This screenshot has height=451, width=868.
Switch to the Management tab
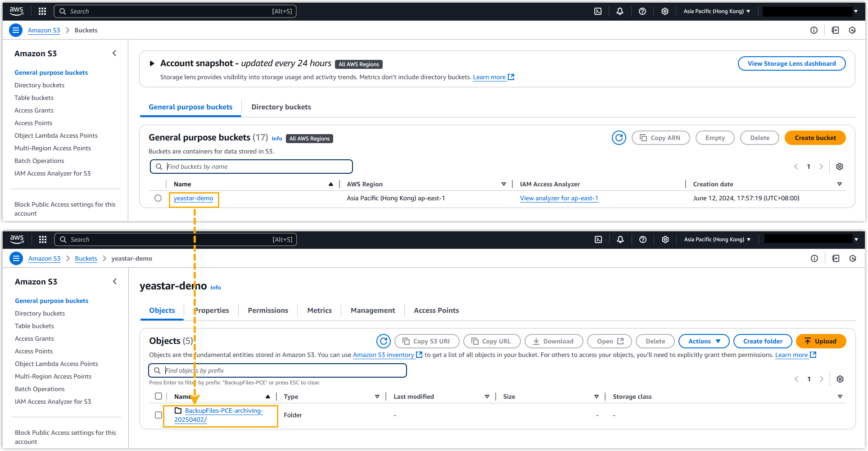(373, 311)
